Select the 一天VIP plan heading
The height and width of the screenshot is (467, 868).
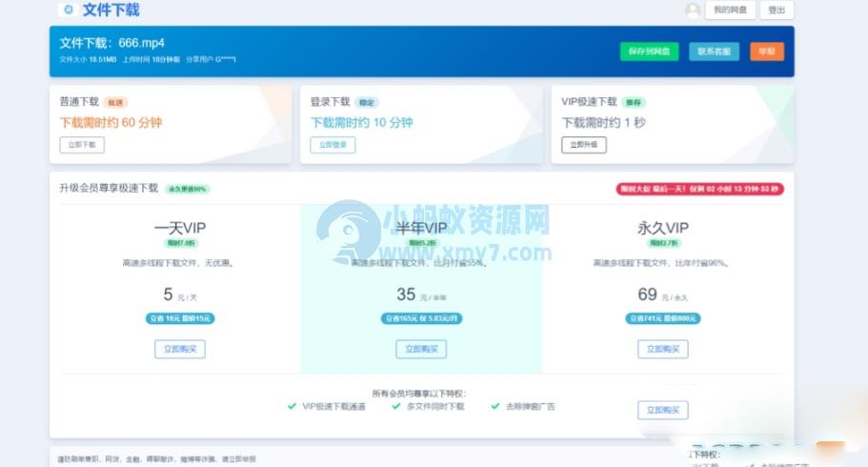180,228
